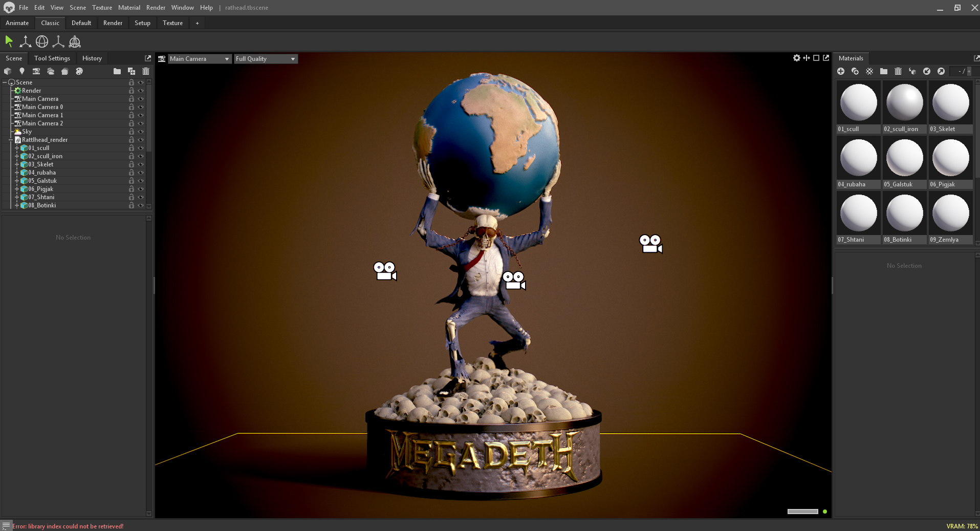Image resolution: width=980 pixels, height=531 pixels.
Task: Switch to the Tool Settings tab
Action: coord(52,58)
